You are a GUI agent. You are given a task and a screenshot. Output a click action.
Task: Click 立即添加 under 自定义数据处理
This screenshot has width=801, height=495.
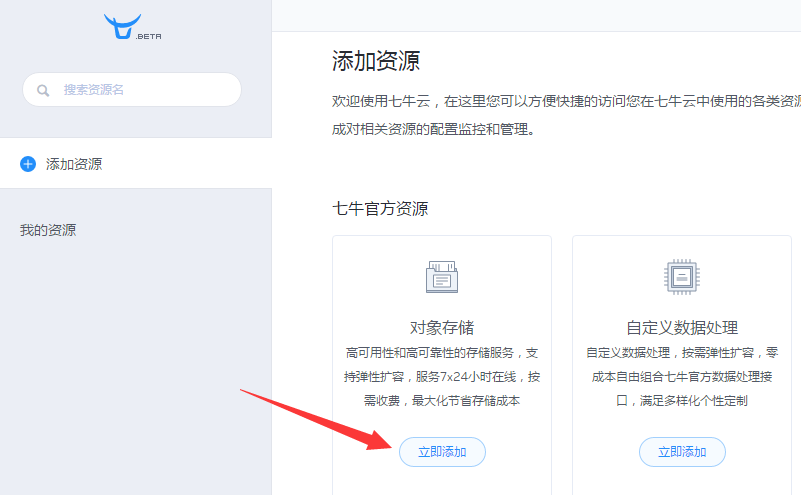pos(682,452)
